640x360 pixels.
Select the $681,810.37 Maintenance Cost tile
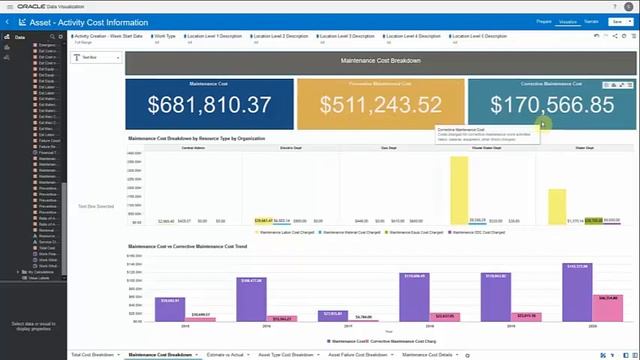click(x=209, y=104)
